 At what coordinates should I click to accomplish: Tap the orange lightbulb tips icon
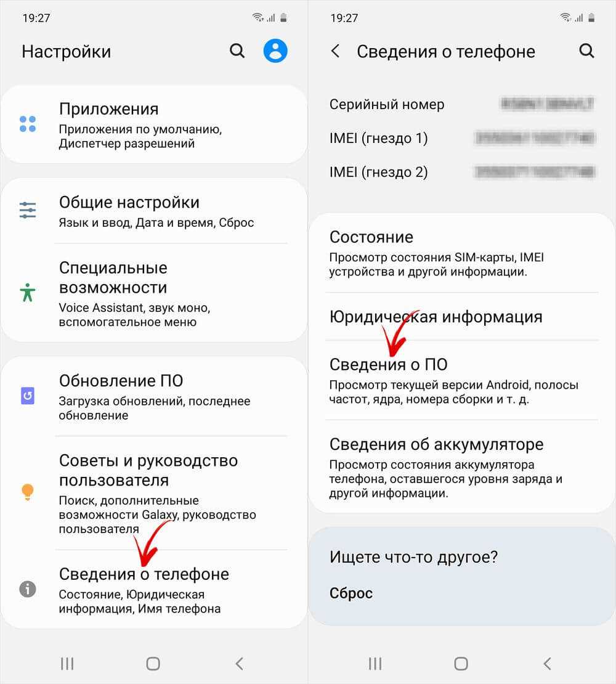(28, 492)
